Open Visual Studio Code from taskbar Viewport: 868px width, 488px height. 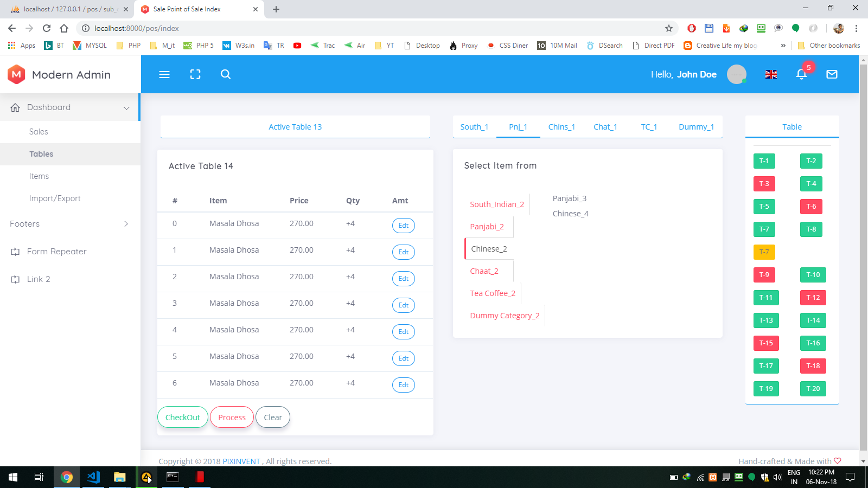pos(93,477)
